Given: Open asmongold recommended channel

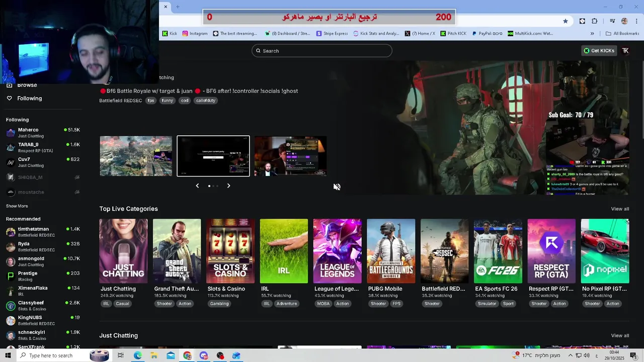Looking at the screenshot, I should [43, 261].
